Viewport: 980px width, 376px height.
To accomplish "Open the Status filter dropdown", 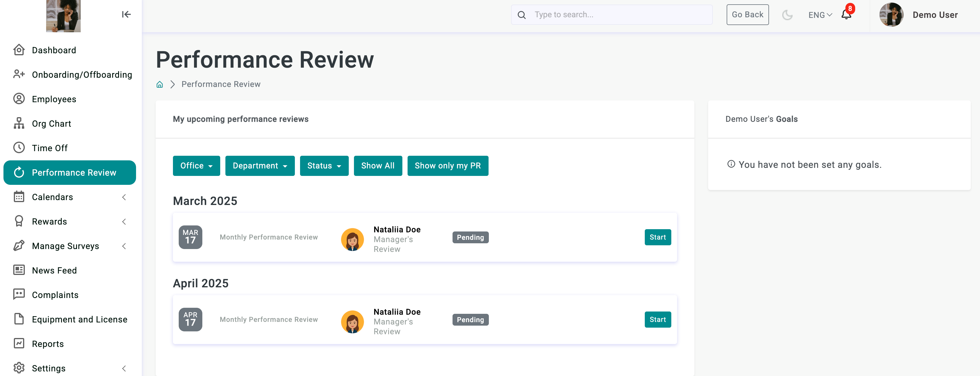I will click(324, 166).
